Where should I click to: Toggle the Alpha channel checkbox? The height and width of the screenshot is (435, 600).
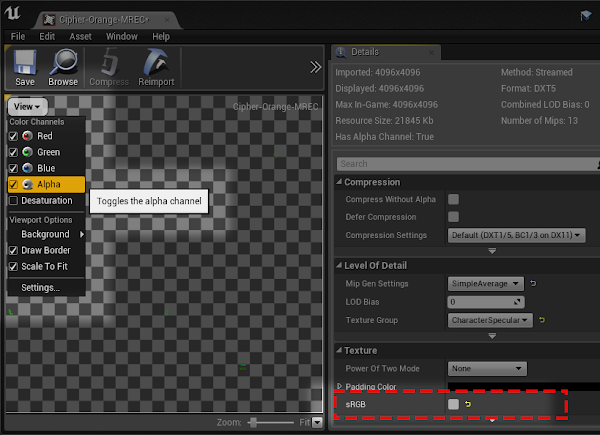(x=13, y=185)
